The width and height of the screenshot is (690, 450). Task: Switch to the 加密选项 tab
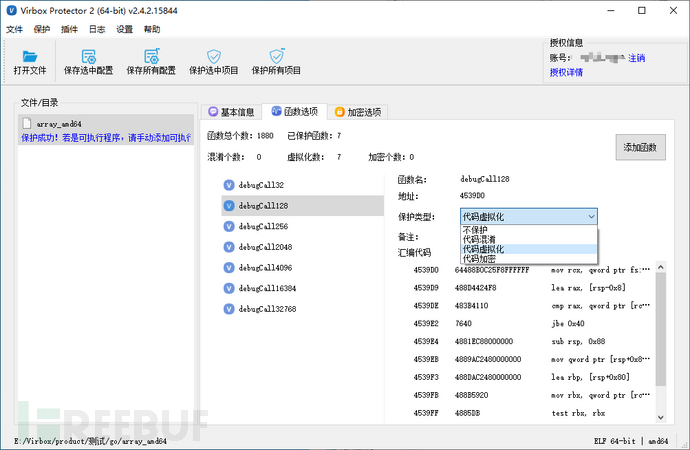pyautogui.click(x=358, y=112)
